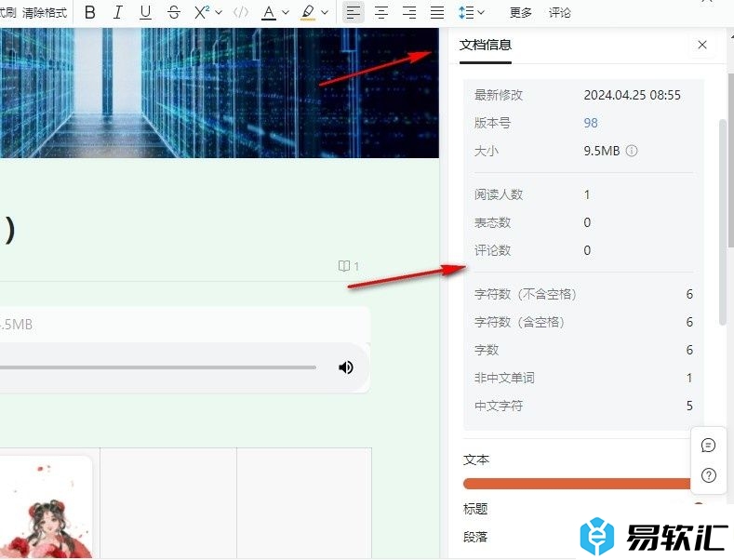
Task: Open the 更多 menu
Action: click(x=521, y=13)
